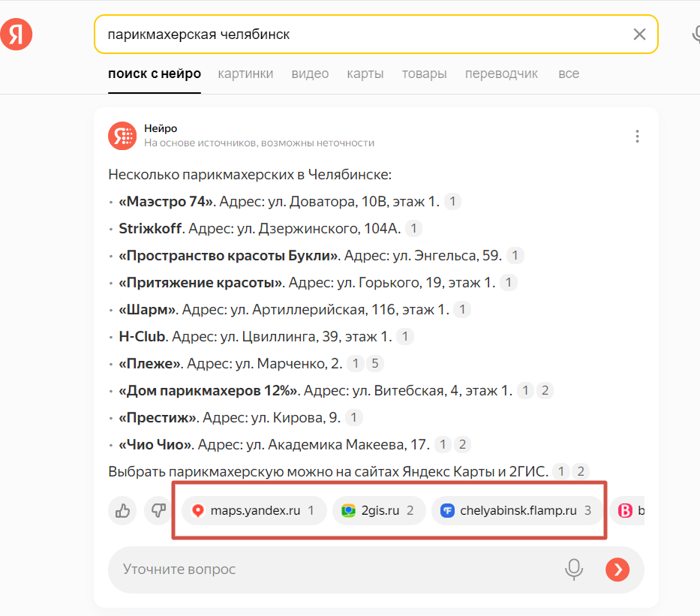Visit the maps.yandex.ru source link
The image size is (700, 616).
253,510
